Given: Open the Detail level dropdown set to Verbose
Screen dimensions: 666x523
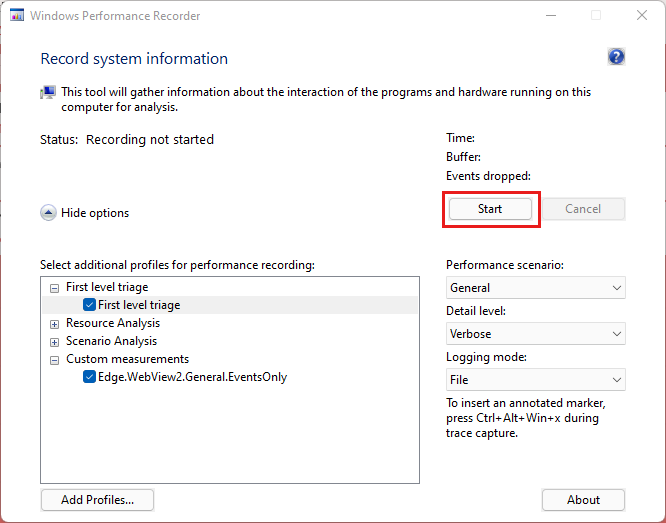Looking at the screenshot, I should click(x=536, y=334).
